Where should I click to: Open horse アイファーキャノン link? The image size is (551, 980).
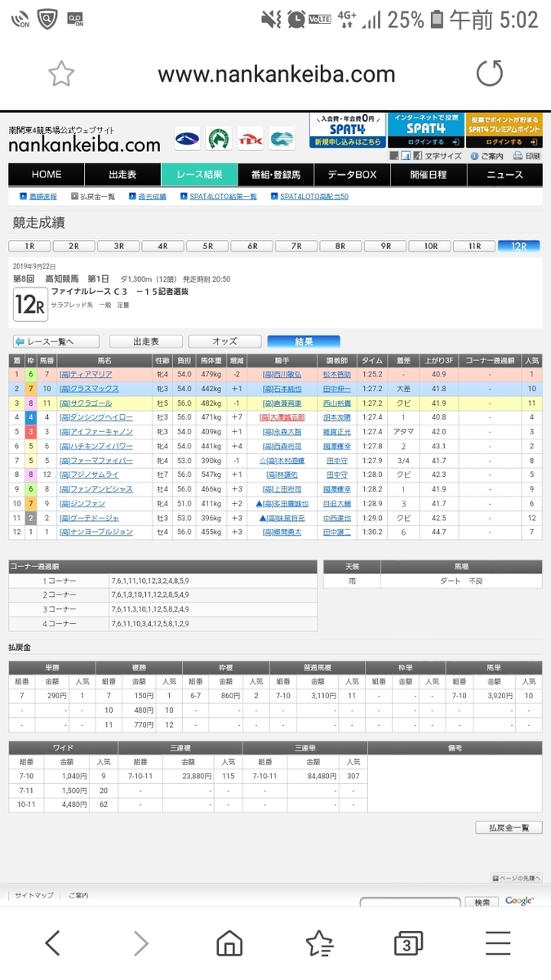tap(95, 432)
